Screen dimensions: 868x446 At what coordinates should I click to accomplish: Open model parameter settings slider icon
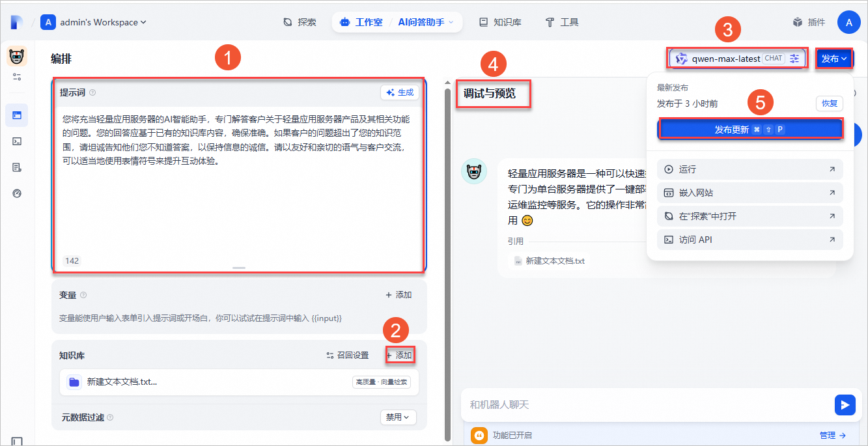pos(795,59)
